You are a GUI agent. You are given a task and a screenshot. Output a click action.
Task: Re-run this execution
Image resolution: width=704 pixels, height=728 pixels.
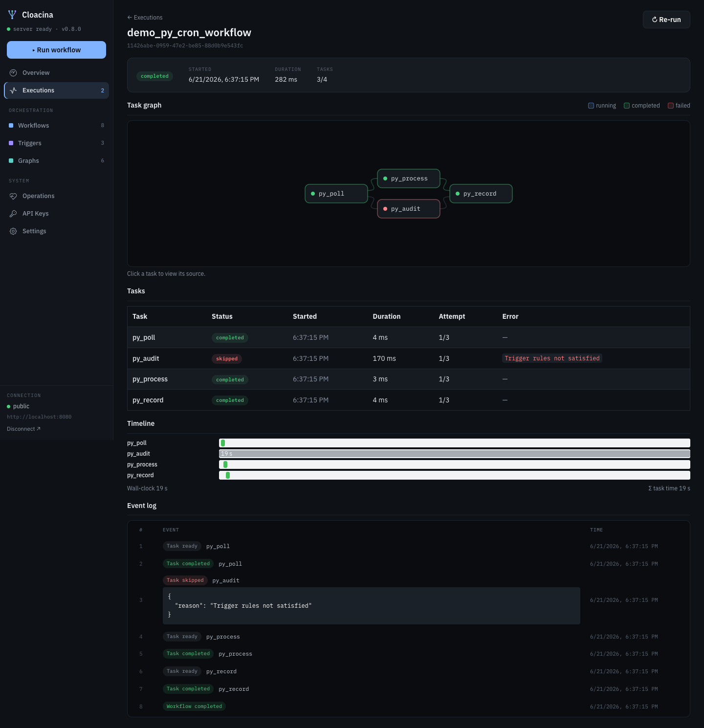666,20
